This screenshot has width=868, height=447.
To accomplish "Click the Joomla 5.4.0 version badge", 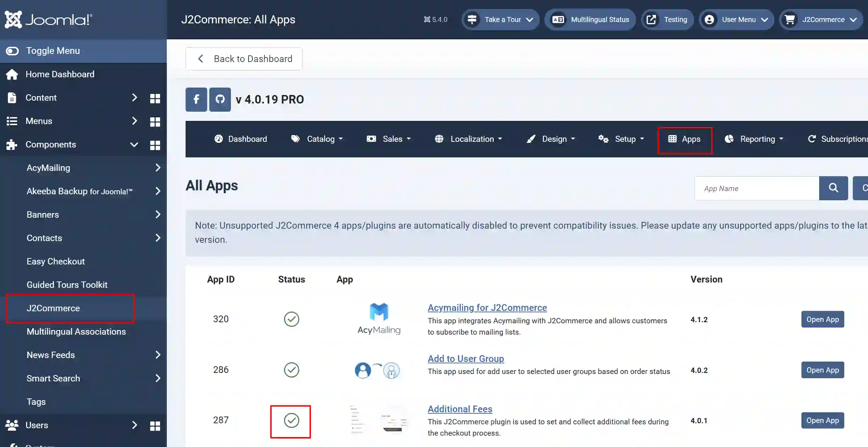I will pos(436,19).
